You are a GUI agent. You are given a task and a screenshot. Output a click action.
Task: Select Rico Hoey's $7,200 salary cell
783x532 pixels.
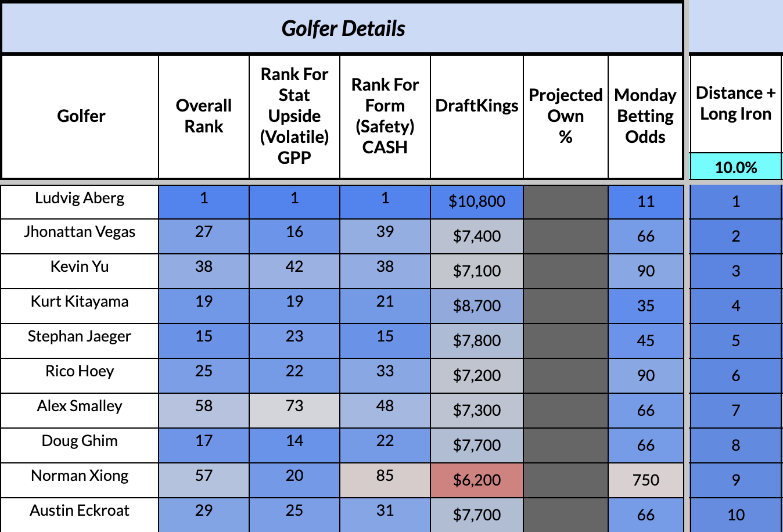click(477, 376)
